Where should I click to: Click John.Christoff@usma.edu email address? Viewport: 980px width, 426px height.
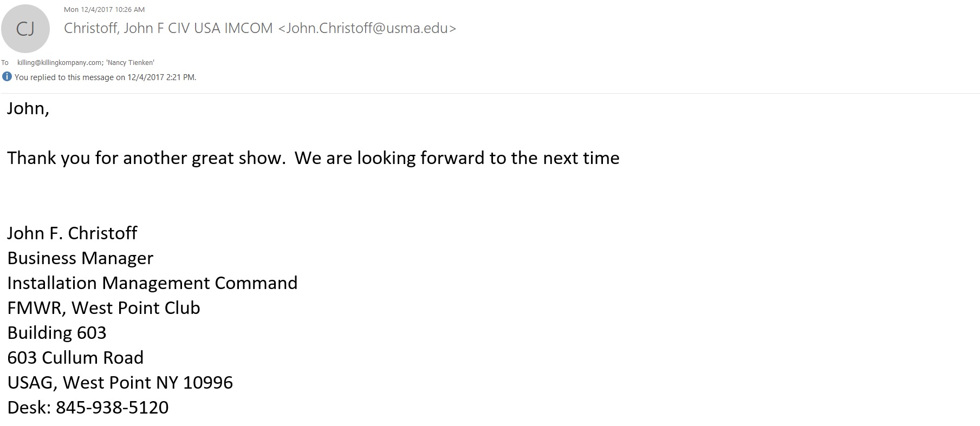[367, 28]
